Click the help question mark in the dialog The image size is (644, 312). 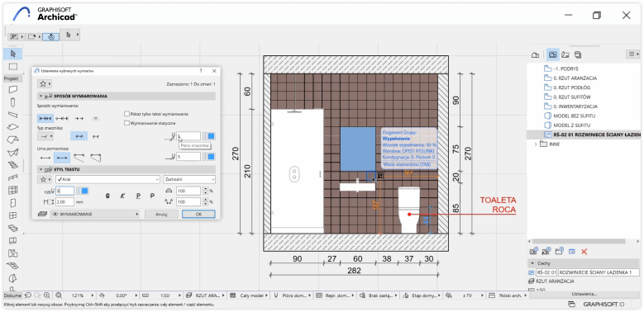click(x=201, y=71)
